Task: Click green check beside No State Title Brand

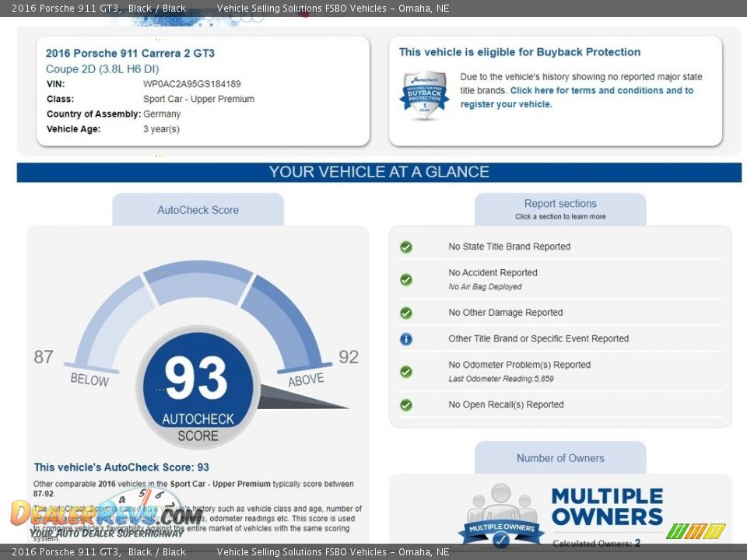Action: [406, 247]
